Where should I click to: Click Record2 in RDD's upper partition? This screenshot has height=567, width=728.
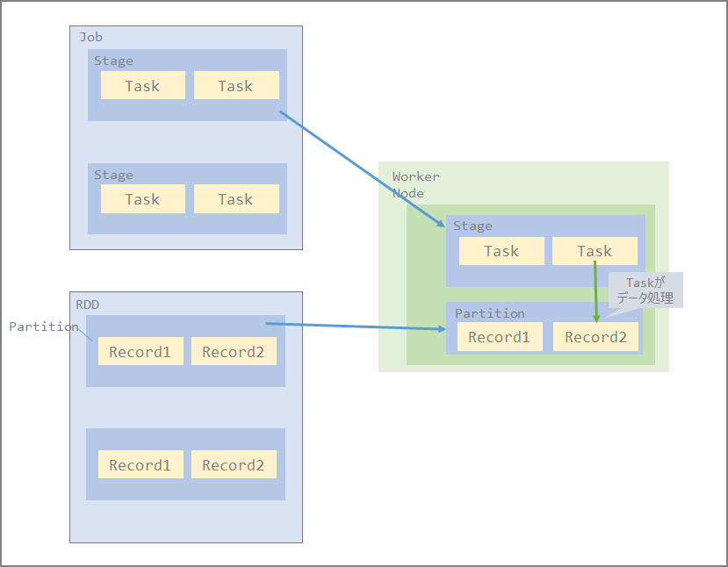(x=233, y=352)
